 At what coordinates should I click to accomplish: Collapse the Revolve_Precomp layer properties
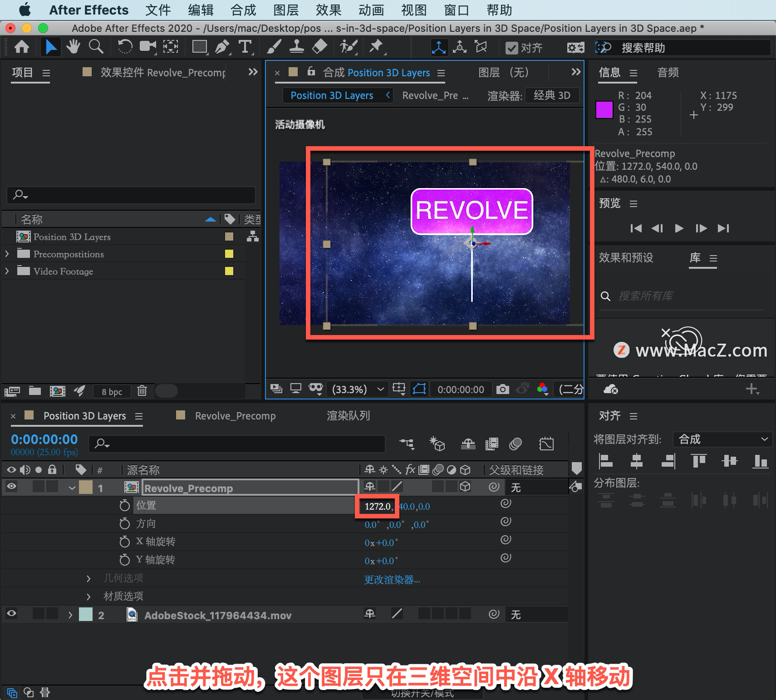(72, 488)
